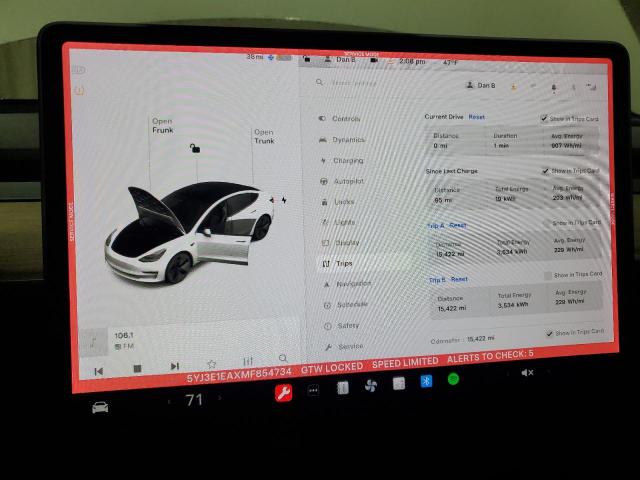Reset the Current Drive stats
The image size is (640, 480).
pyautogui.click(x=477, y=117)
